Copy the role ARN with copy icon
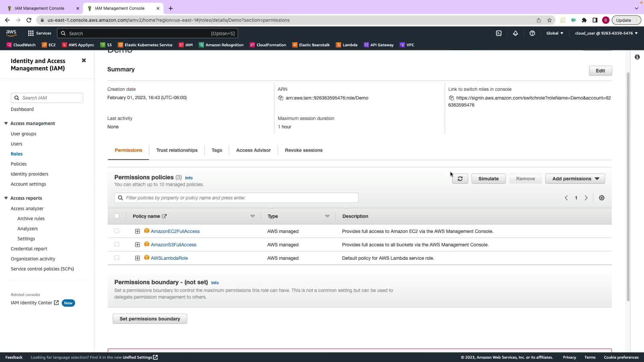Screen dimensions: 644x362 (280, 98)
